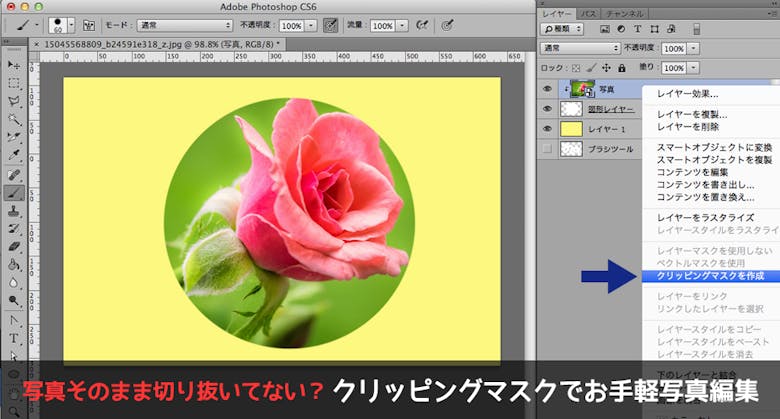
Task: Hide the 写真 layer with eye icon
Action: point(546,88)
